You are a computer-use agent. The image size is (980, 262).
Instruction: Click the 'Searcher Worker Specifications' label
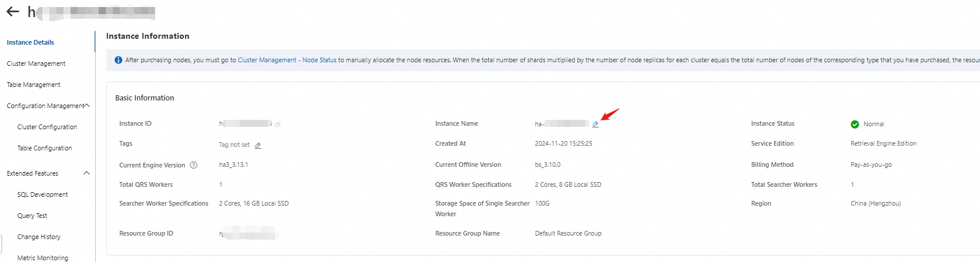164,203
